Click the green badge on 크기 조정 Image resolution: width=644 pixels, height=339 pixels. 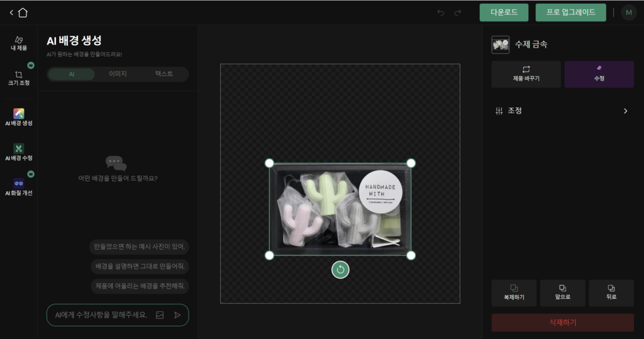pyautogui.click(x=31, y=65)
